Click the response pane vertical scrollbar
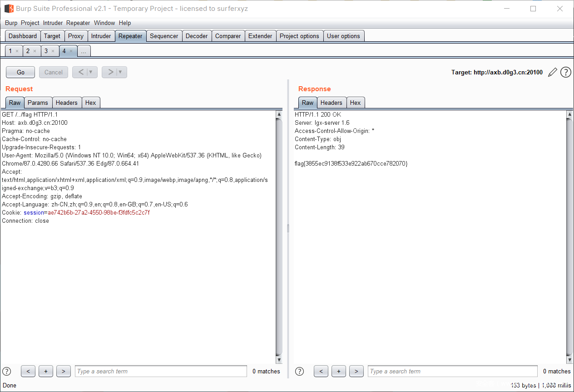 point(570,237)
